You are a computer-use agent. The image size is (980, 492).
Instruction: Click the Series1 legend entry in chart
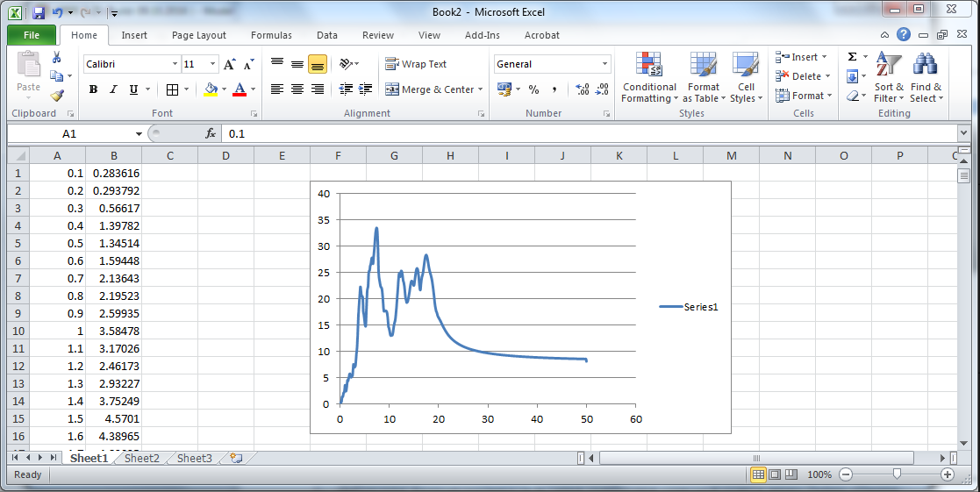point(689,307)
